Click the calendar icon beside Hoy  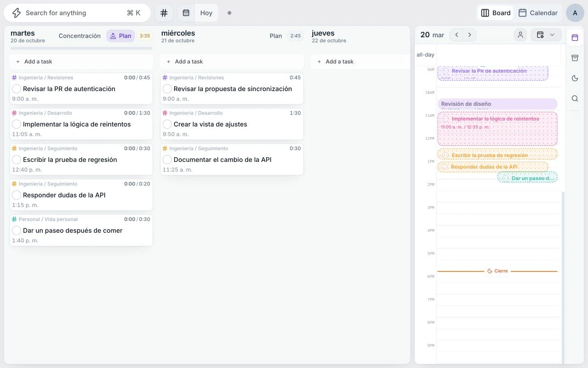click(186, 13)
